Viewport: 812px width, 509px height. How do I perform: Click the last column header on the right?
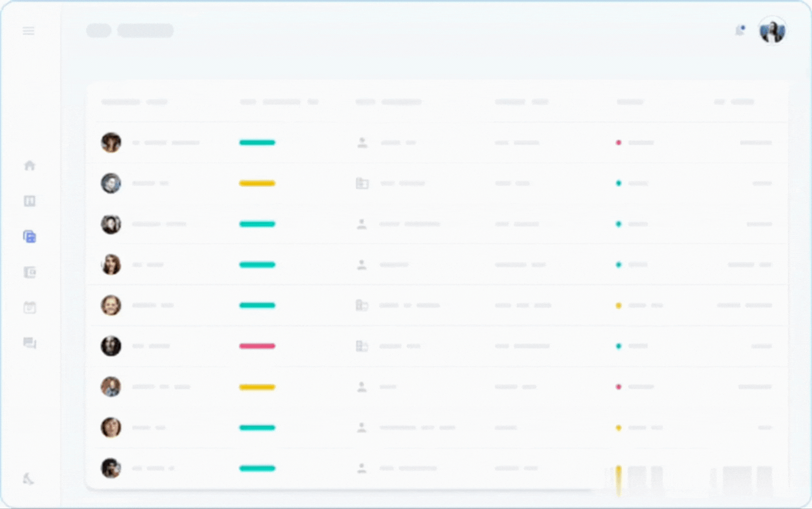pyautogui.click(x=734, y=102)
